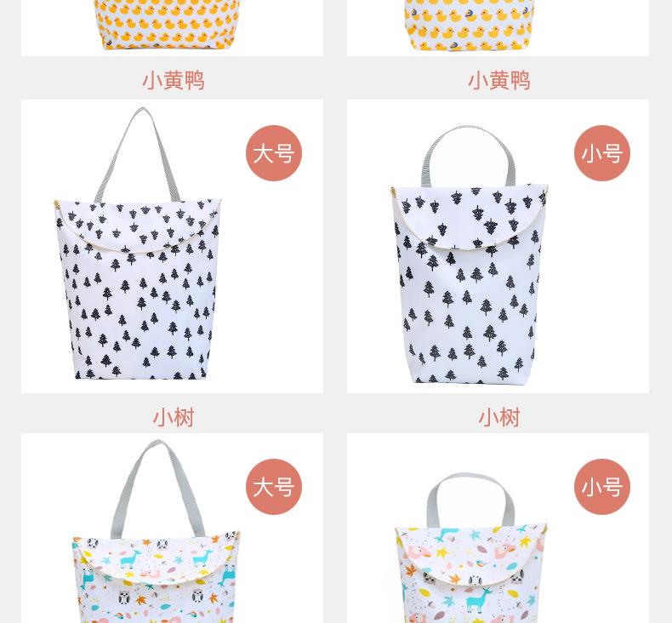Click the 大号 badge on deer-pattern bag
Image resolution: width=672 pixels, height=623 pixels.
pos(274,487)
